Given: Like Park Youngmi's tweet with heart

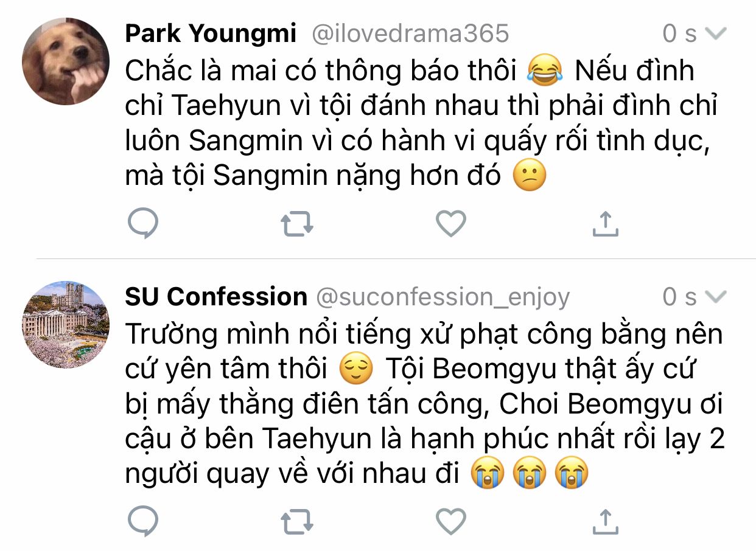Looking at the screenshot, I should pos(451,223).
